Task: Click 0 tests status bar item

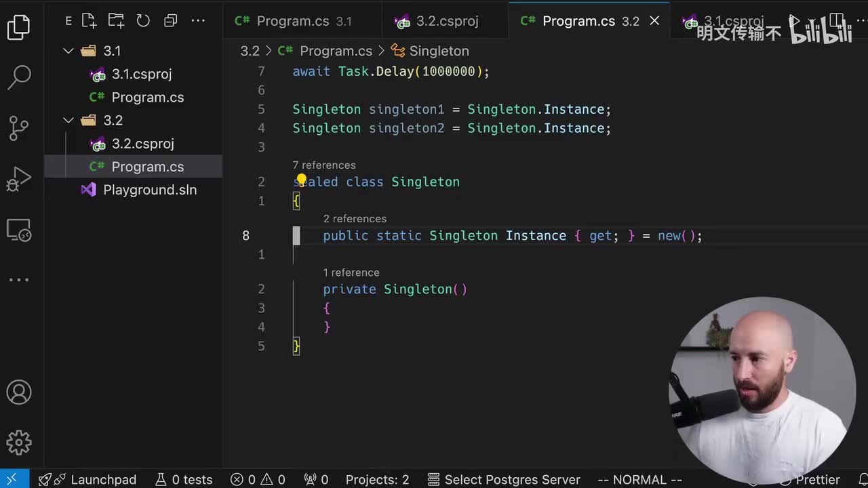Action: [184, 479]
